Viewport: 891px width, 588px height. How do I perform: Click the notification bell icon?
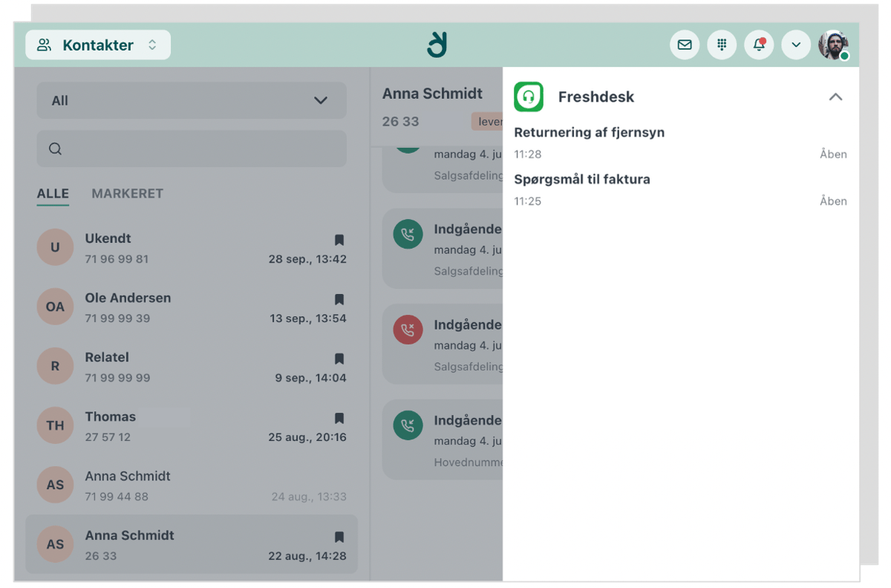(x=758, y=45)
